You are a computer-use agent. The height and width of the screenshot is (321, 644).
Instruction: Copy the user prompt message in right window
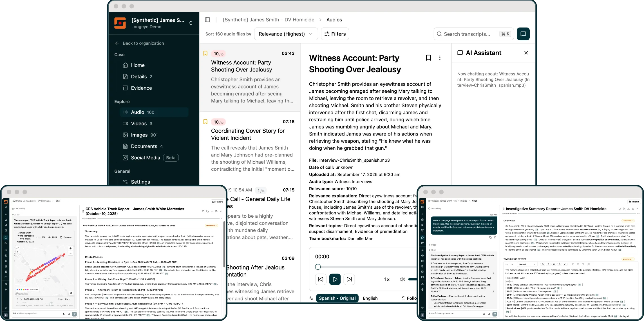pos(490,237)
